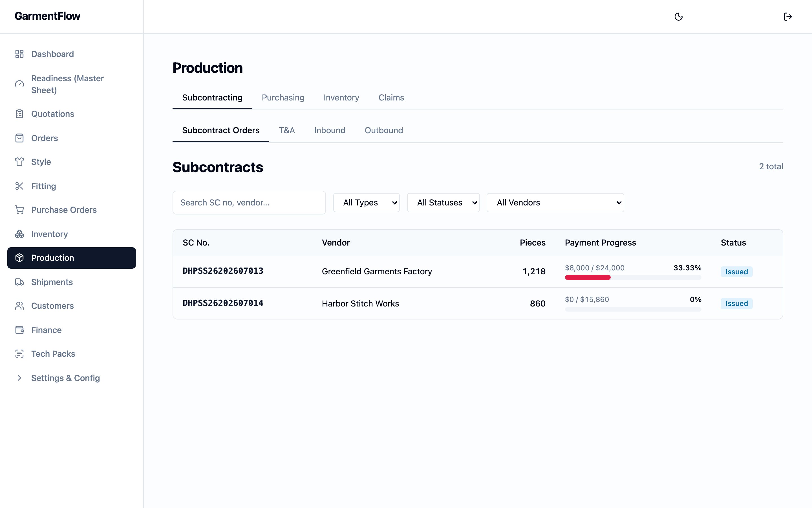Click the logout icon in header
The width and height of the screenshot is (812, 508).
(788, 17)
